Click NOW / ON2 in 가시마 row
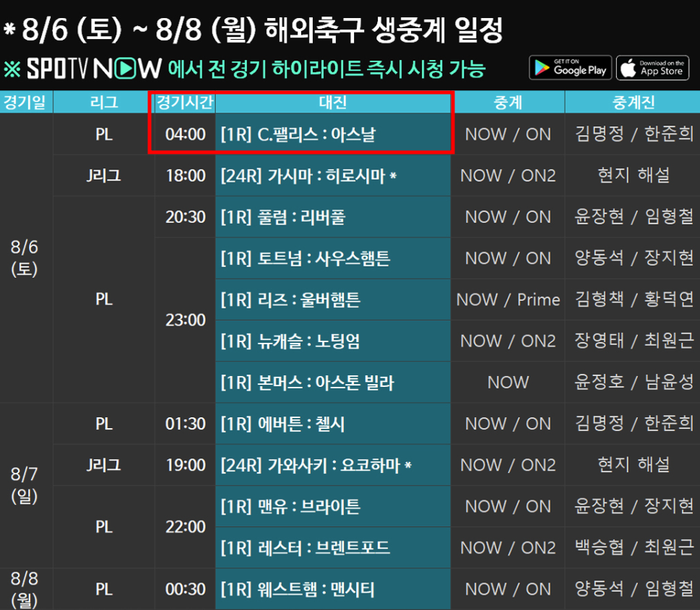The height and width of the screenshot is (610, 700). click(x=508, y=176)
